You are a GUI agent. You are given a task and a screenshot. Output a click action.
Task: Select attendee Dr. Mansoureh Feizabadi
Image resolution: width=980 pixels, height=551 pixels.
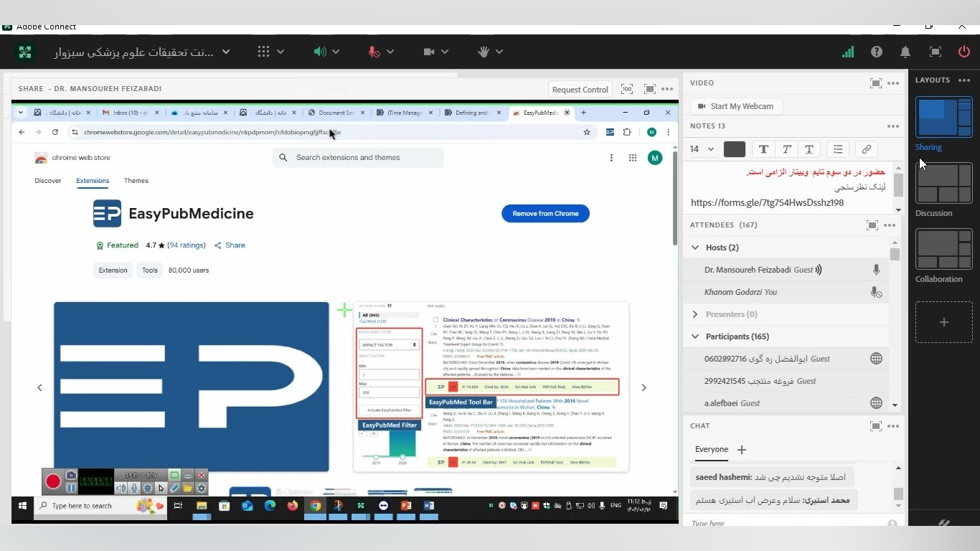[x=786, y=270]
